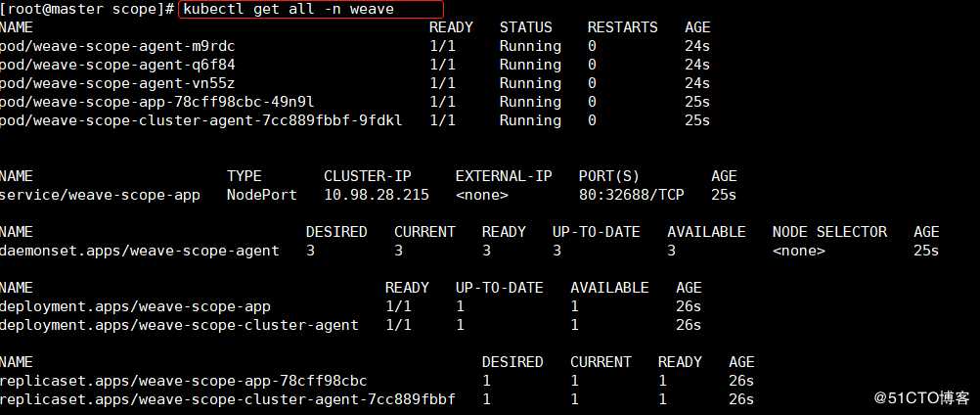Viewport: 980px width, 415px height.
Task: Select replicaset.apps/weave-scope-app-78cff98cbc text
Action: [x=183, y=381]
